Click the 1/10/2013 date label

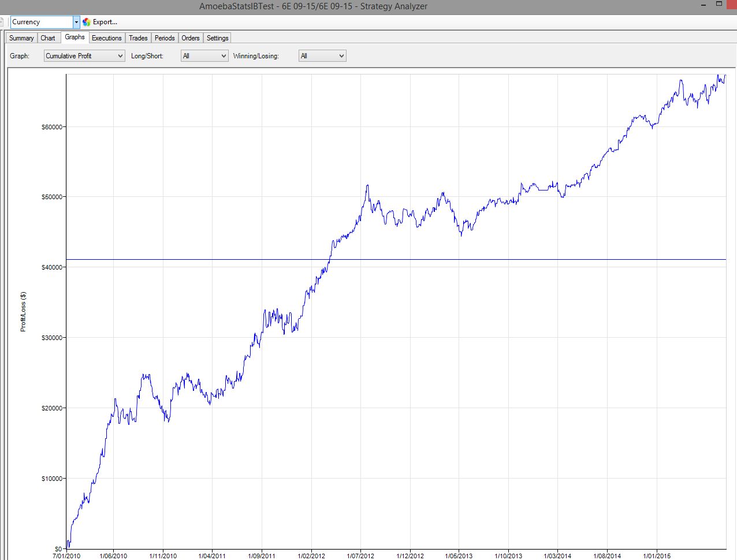tap(508, 556)
